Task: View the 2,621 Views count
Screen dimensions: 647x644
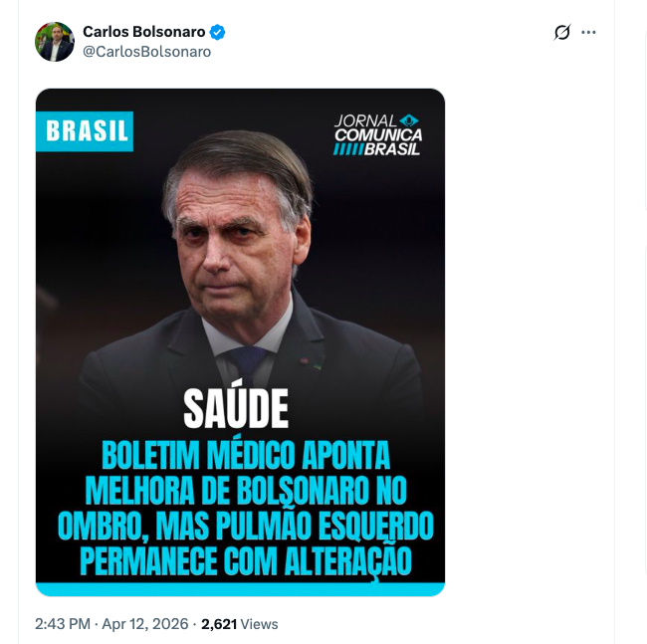Action: point(219,624)
